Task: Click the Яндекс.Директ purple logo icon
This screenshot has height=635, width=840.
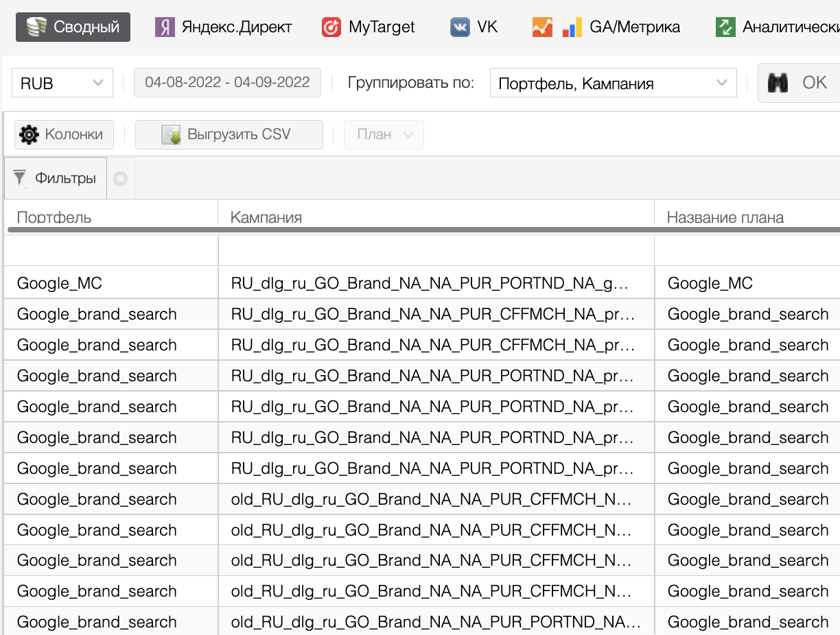Action: click(x=165, y=27)
